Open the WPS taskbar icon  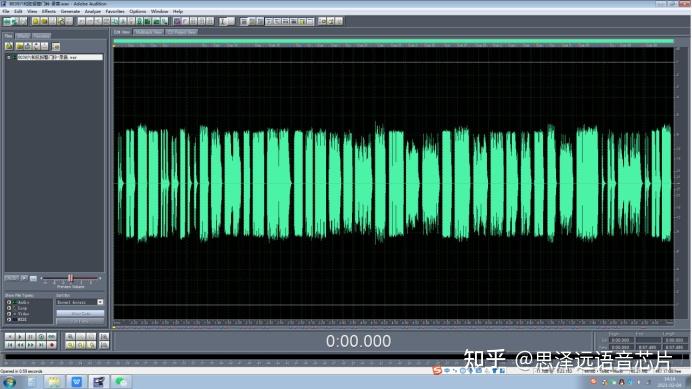coord(76,382)
